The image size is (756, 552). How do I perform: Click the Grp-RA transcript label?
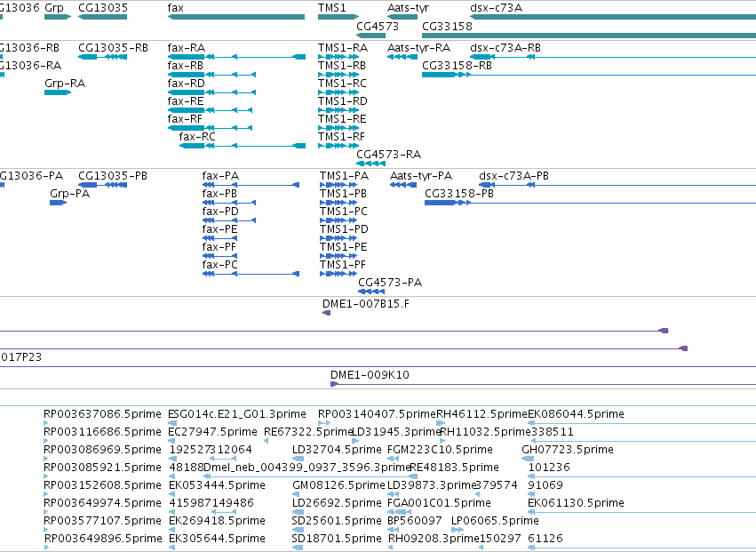point(65,84)
